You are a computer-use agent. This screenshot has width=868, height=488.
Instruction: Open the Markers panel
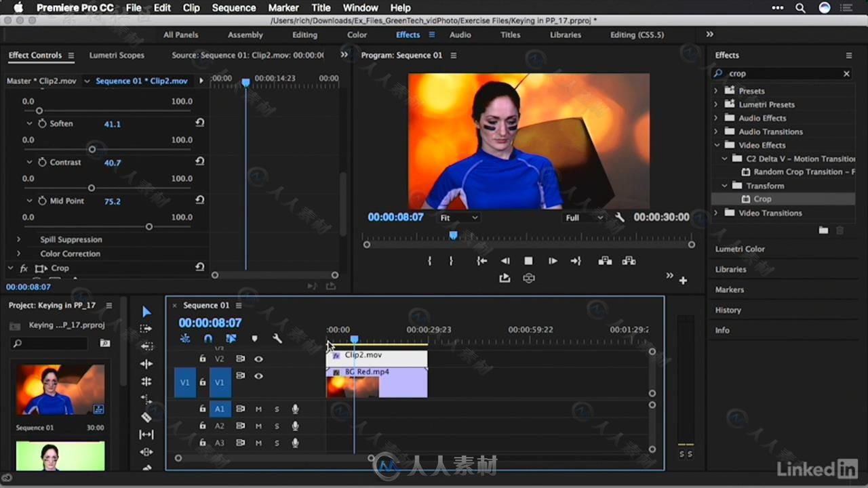[730, 289]
